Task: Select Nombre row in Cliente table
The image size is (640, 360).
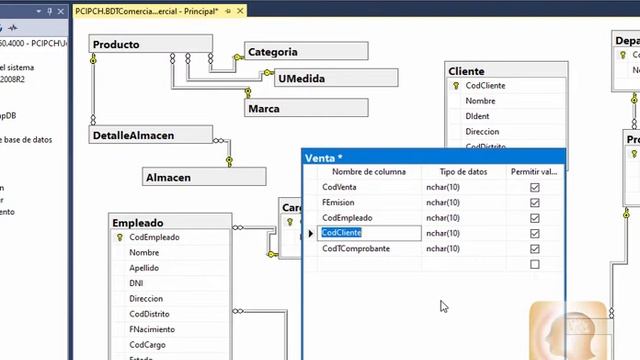Action: (506, 101)
